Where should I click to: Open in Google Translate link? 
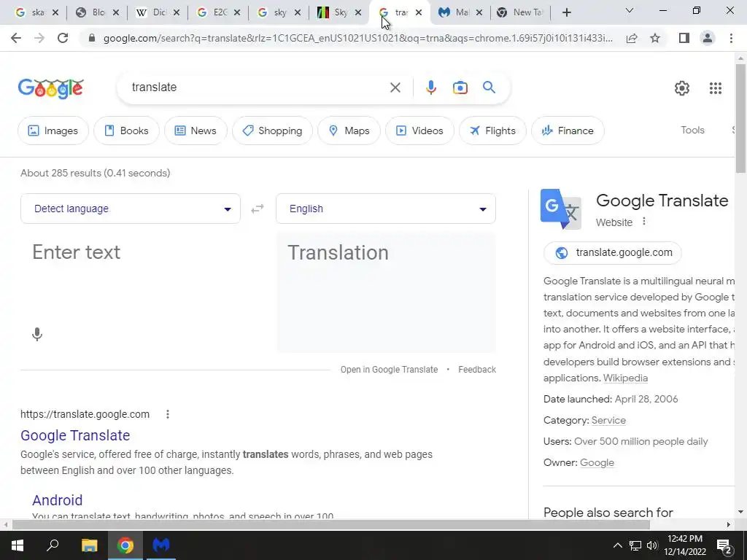[389, 370]
